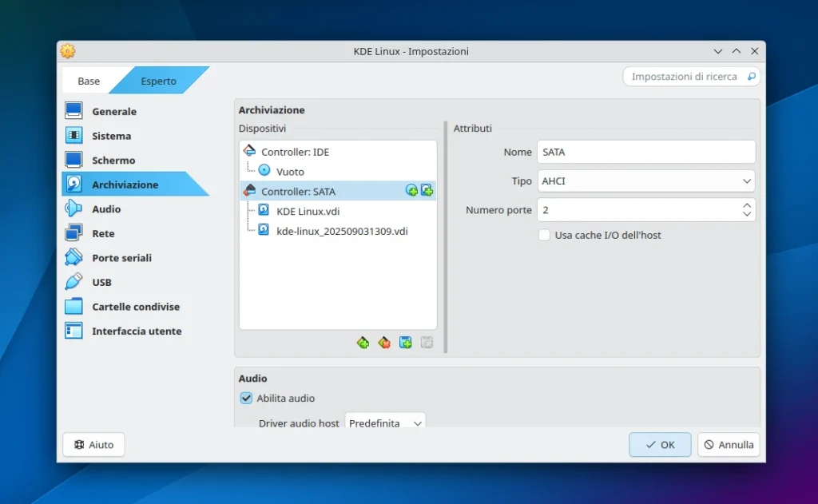Screen dimensions: 818x504
Task: Add an optical drive to Controller SATA
Action: coord(411,190)
